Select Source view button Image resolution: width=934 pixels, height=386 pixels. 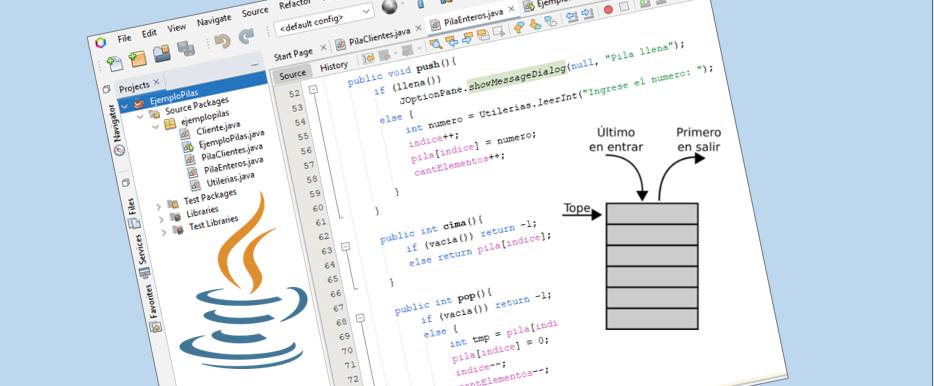click(x=292, y=74)
